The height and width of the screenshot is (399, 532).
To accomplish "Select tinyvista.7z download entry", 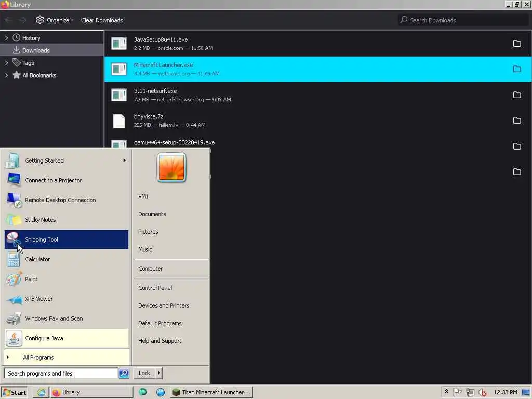I will [x=317, y=121].
